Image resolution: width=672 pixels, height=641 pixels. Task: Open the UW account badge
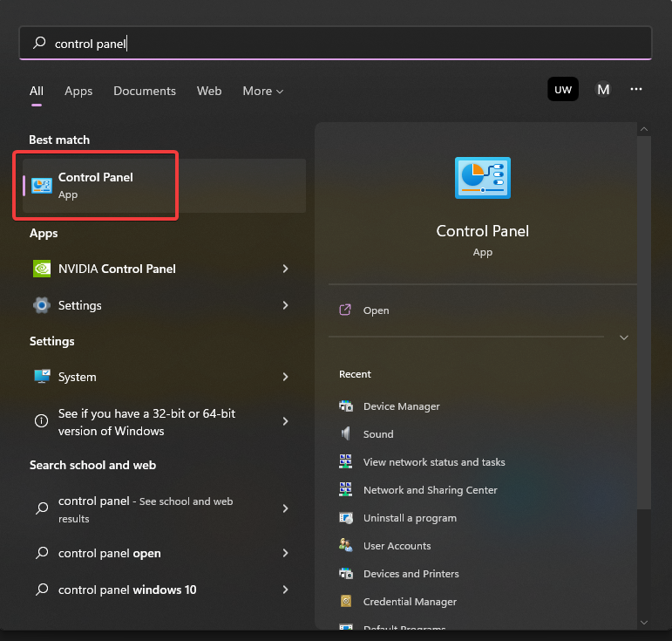pos(563,89)
